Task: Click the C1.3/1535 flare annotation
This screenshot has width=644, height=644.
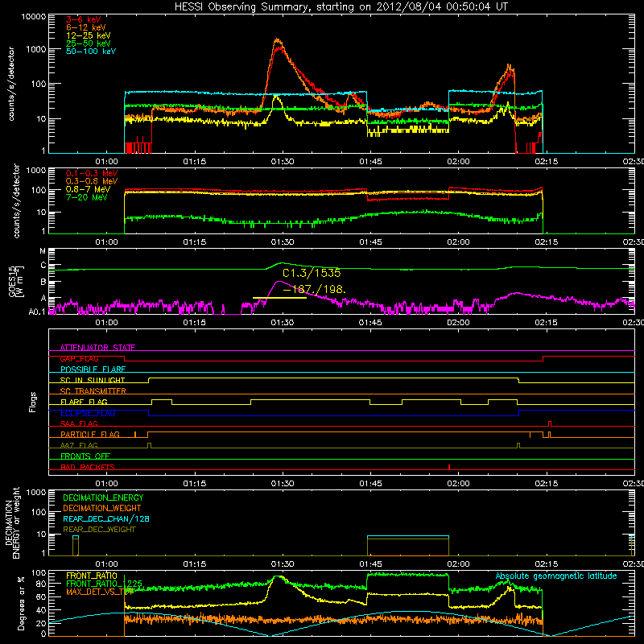Action: [x=312, y=273]
